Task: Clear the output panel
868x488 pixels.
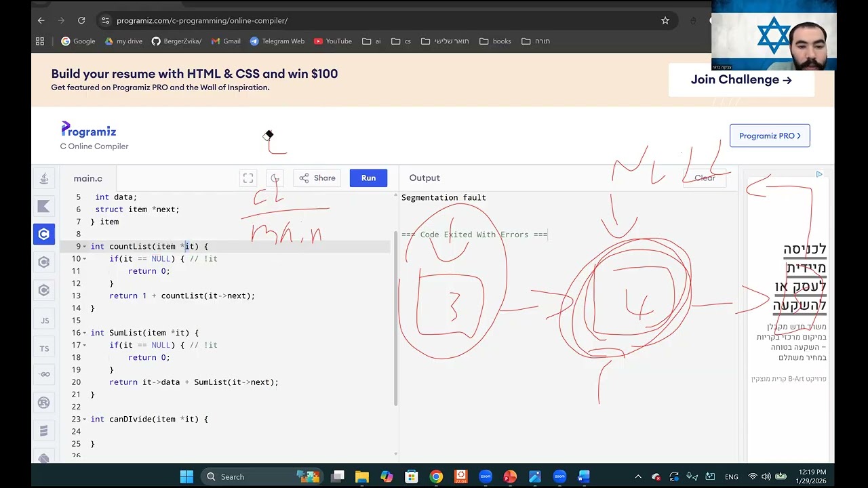Action: (x=705, y=178)
